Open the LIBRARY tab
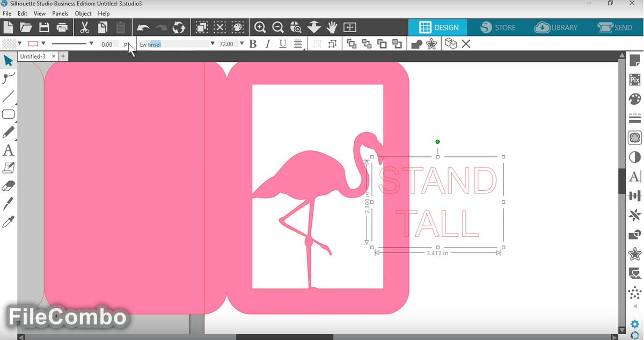 tap(557, 27)
